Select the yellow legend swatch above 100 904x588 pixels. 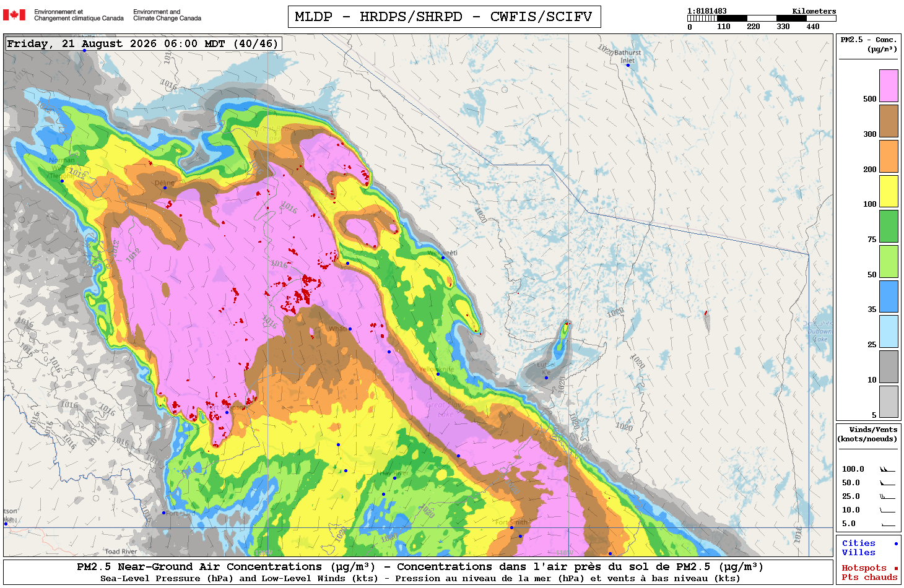(x=889, y=191)
